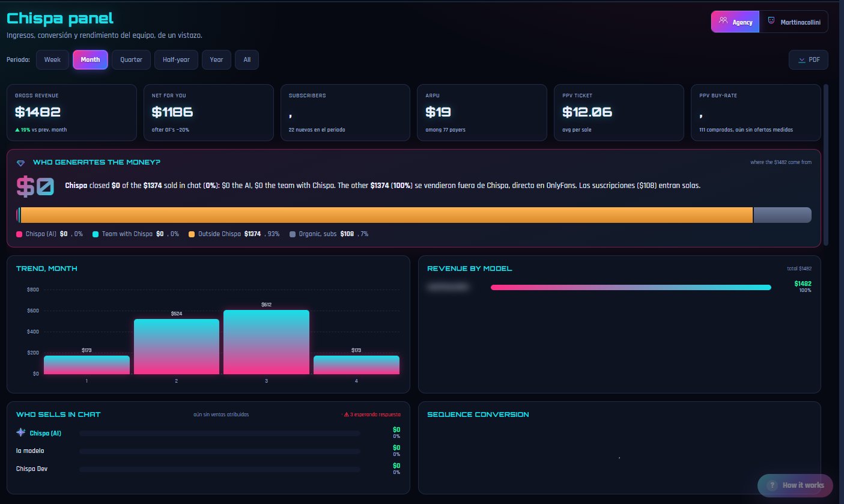The image size is (844, 504).
Task: Click the $612 bar for week 3
Action: click(x=266, y=342)
